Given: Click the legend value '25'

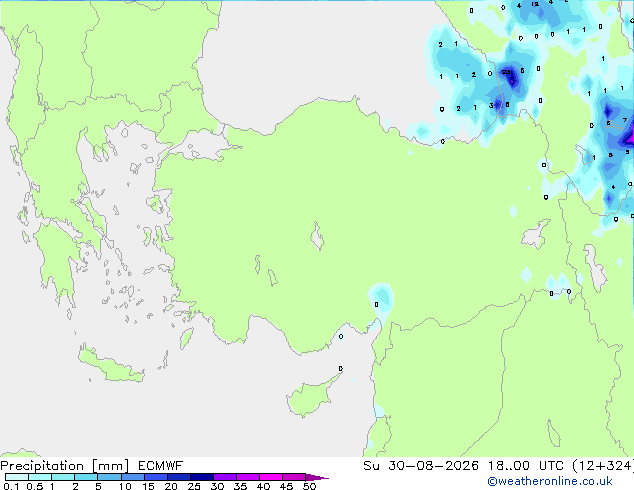Looking at the screenshot, I should point(194,486).
